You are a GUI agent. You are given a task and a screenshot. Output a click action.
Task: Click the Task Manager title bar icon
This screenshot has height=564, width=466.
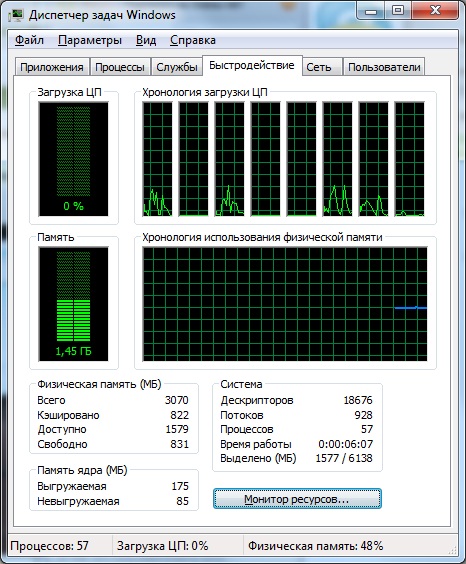[x=16, y=15]
